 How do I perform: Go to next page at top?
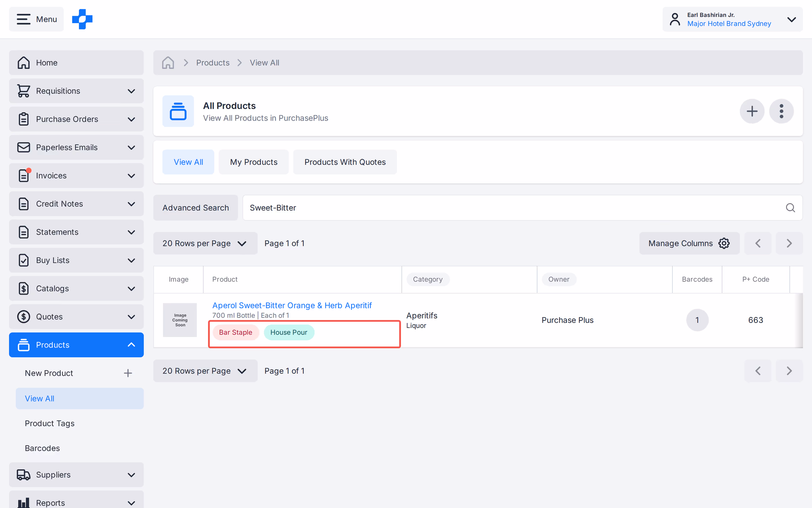click(789, 243)
